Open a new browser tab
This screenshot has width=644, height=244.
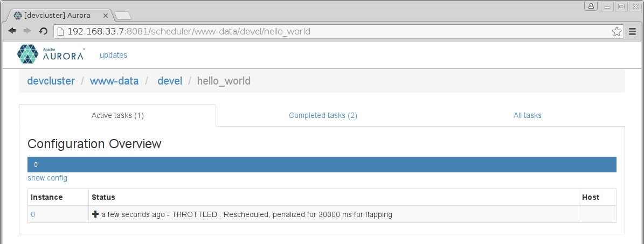tap(122, 15)
